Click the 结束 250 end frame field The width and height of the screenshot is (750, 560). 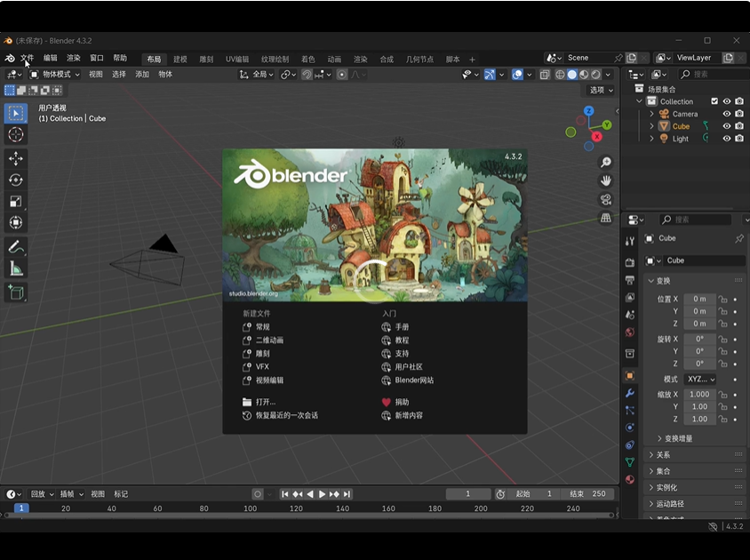click(x=589, y=494)
